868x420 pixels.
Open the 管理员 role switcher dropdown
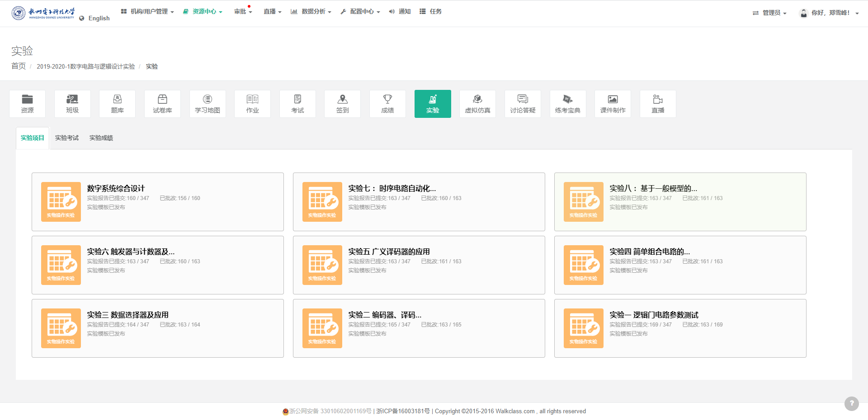(x=770, y=13)
